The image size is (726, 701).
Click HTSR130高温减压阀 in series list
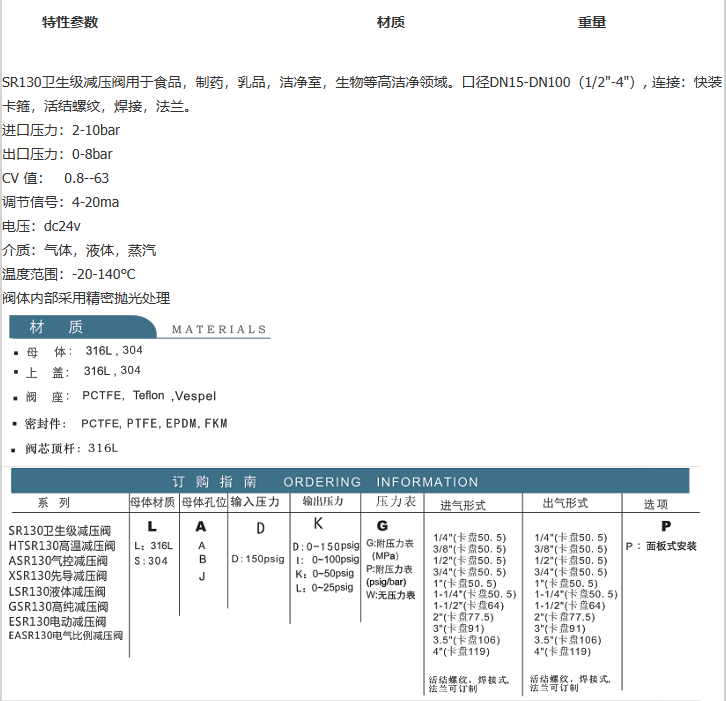[x=62, y=546]
